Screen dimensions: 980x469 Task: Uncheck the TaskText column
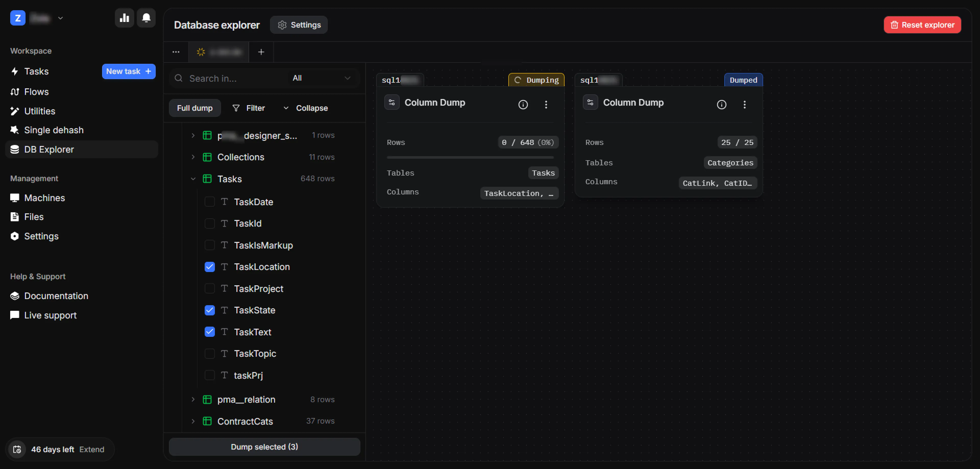(210, 332)
